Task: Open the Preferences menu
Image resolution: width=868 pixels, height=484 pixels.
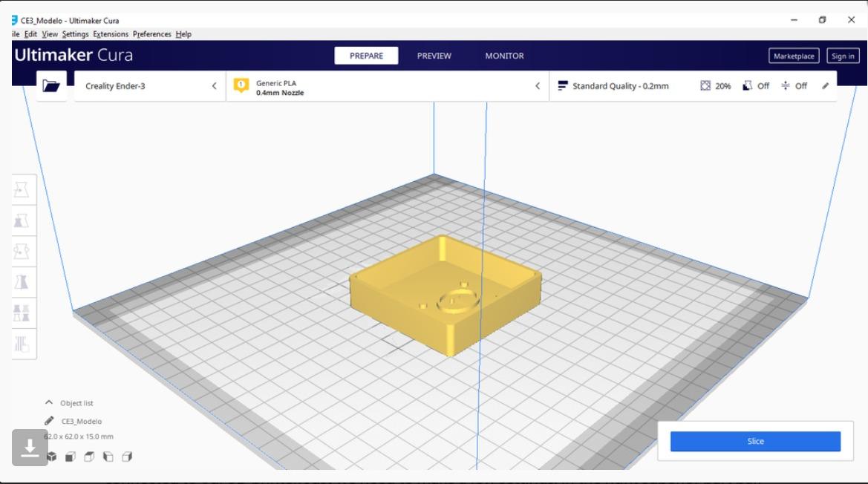Action: pyautogui.click(x=152, y=34)
